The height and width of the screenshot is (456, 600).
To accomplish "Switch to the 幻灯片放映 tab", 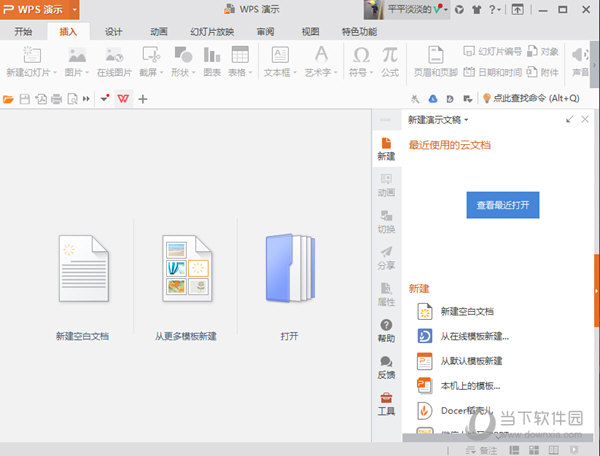I will 212,32.
